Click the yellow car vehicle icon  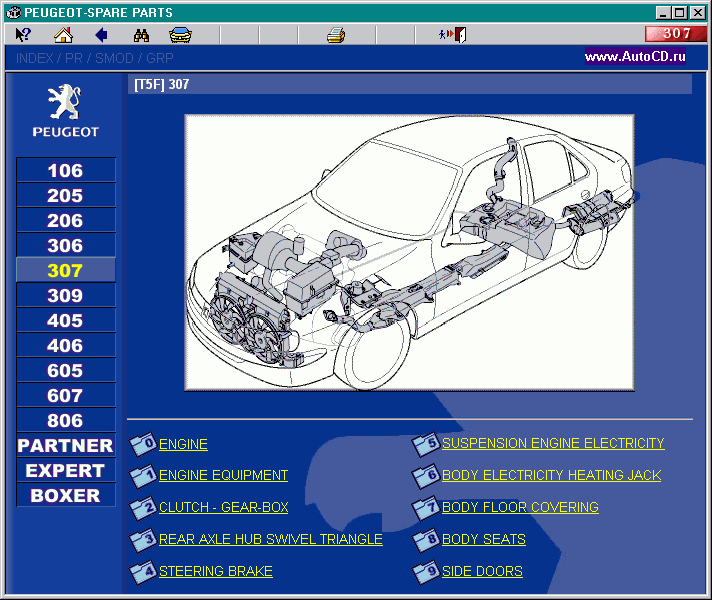click(x=180, y=35)
